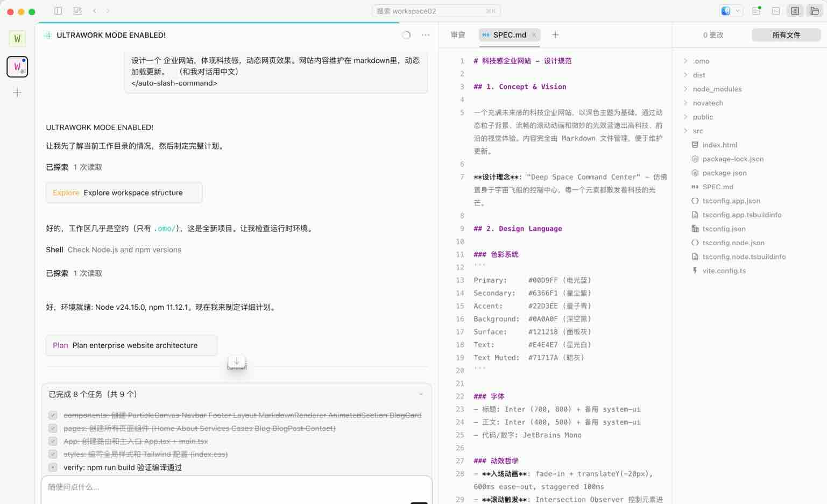Click the file icon beside index.html
This screenshot has height=504, width=827.
click(x=695, y=145)
